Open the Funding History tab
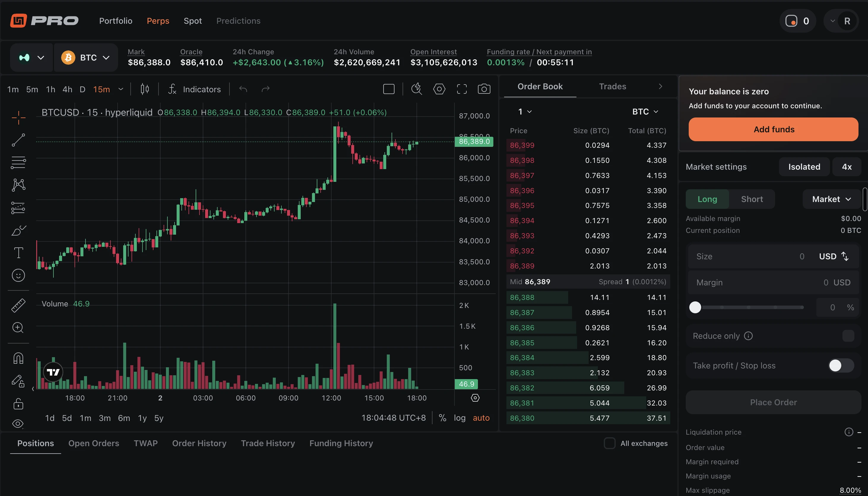The width and height of the screenshot is (868, 496). [341, 443]
